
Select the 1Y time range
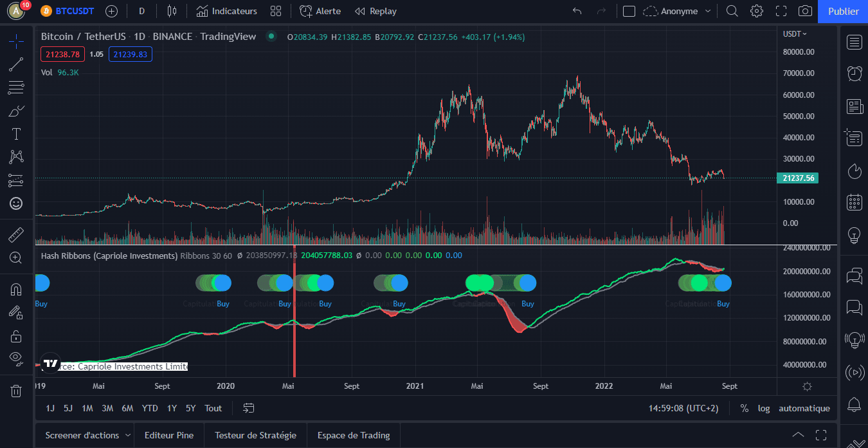click(172, 408)
